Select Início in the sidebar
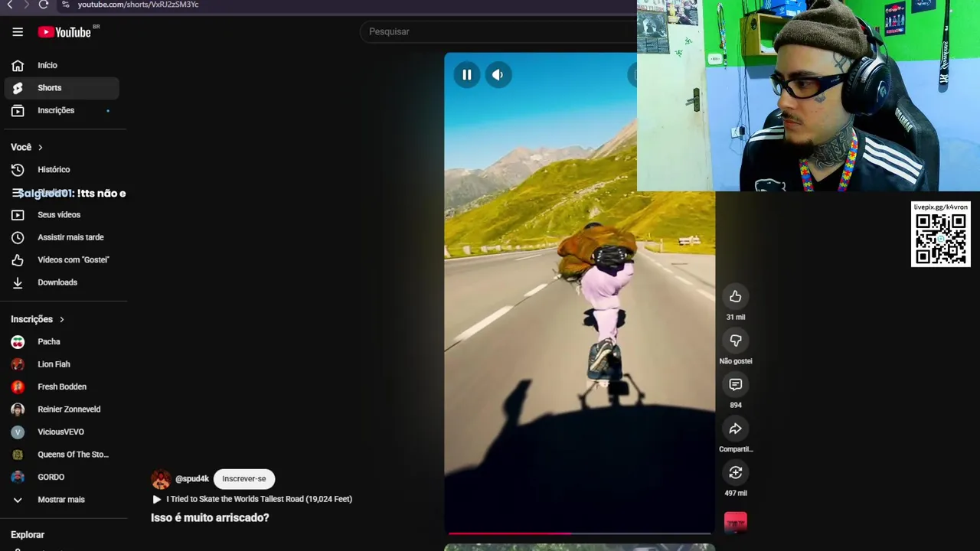Screen dimensions: 980x551 click(x=62, y=65)
